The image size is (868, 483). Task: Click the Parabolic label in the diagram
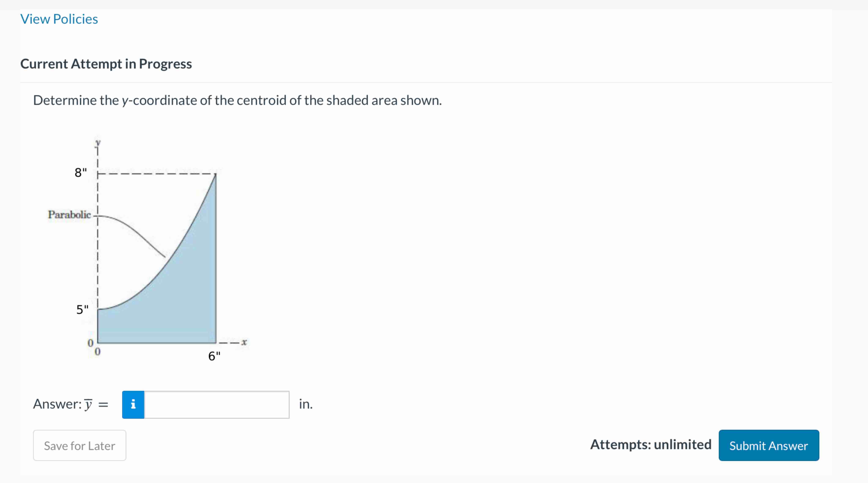tap(69, 214)
